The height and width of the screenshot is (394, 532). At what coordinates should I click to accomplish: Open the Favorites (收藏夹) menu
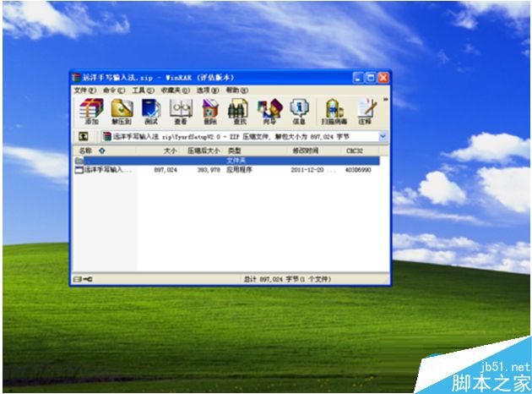click(x=175, y=90)
